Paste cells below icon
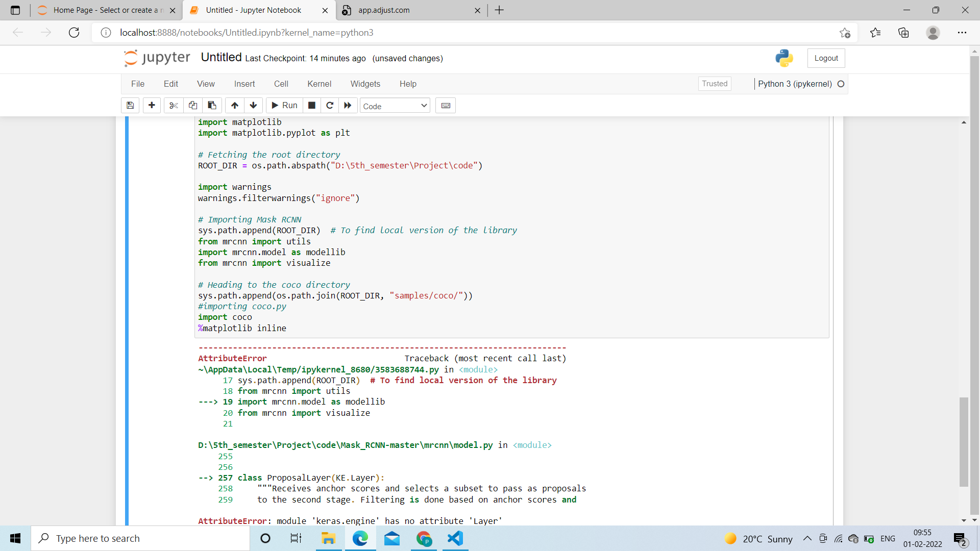Image resolution: width=980 pixels, height=551 pixels. point(212,106)
